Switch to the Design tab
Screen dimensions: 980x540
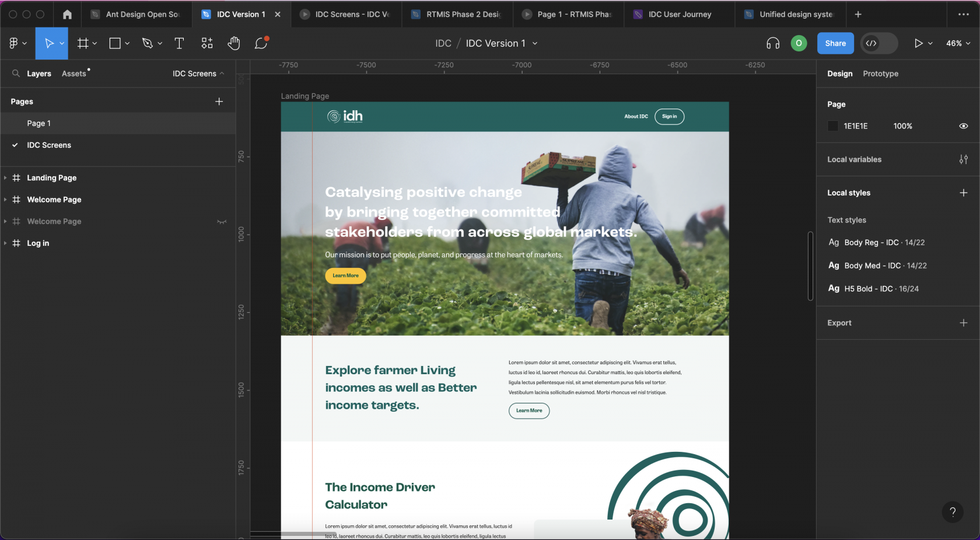click(839, 74)
